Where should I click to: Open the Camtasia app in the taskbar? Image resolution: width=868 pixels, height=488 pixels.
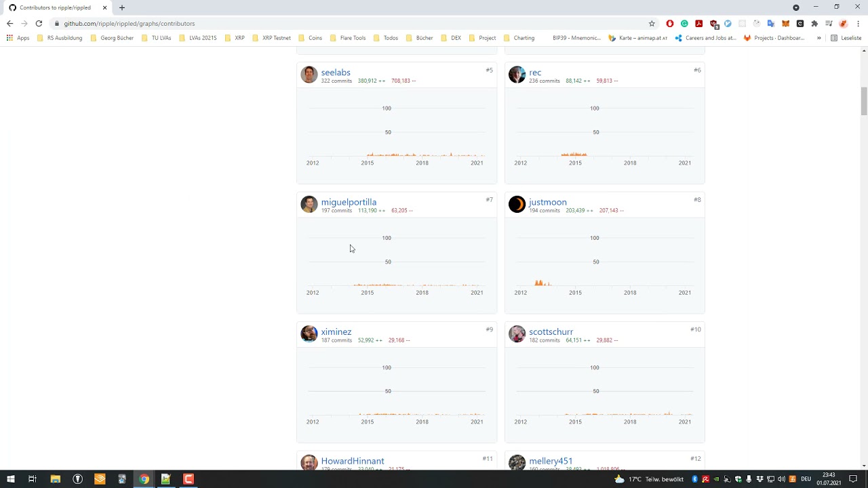click(x=189, y=479)
